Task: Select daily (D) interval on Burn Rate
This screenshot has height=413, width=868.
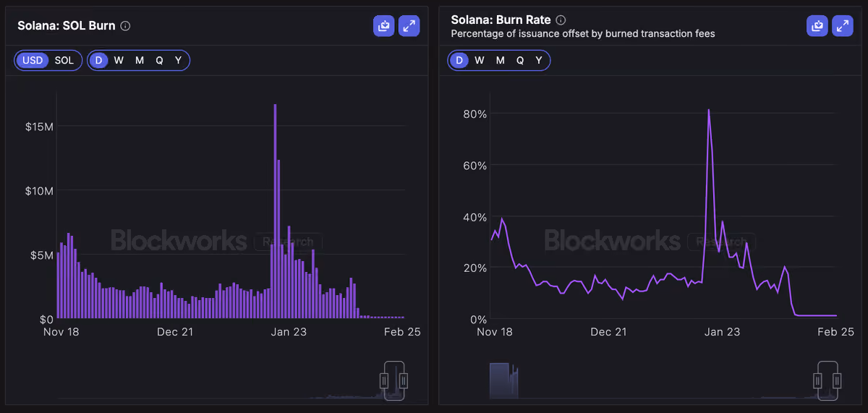Action: pyautogui.click(x=459, y=60)
